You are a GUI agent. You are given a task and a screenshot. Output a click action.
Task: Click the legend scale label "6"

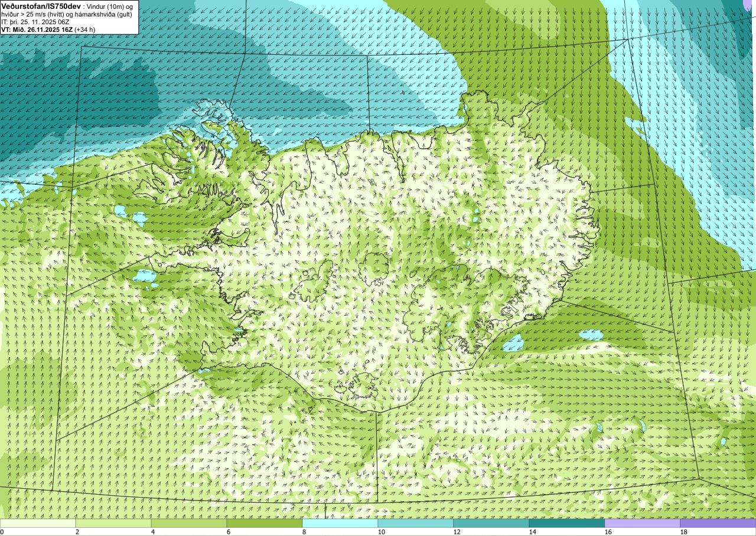[229, 532]
